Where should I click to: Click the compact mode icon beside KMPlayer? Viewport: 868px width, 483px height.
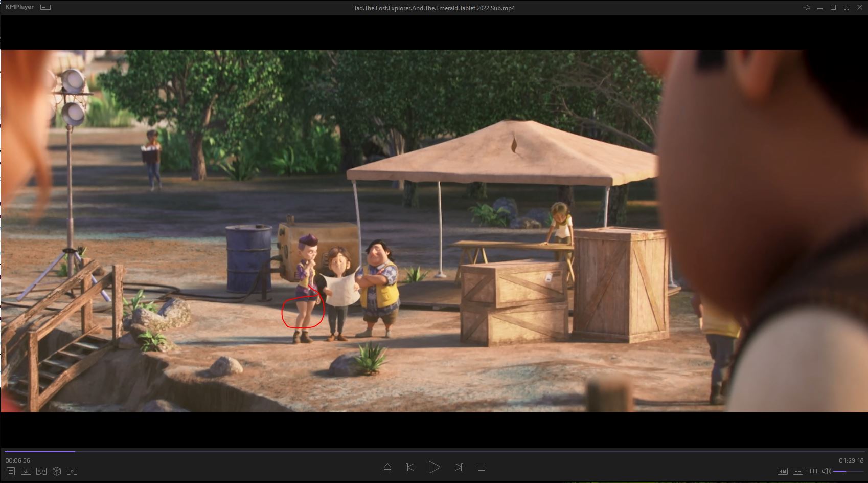tap(45, 7)
